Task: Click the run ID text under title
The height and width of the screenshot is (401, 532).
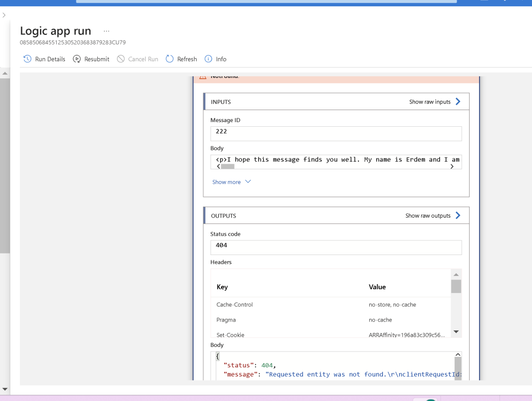Action: [73, 43]
